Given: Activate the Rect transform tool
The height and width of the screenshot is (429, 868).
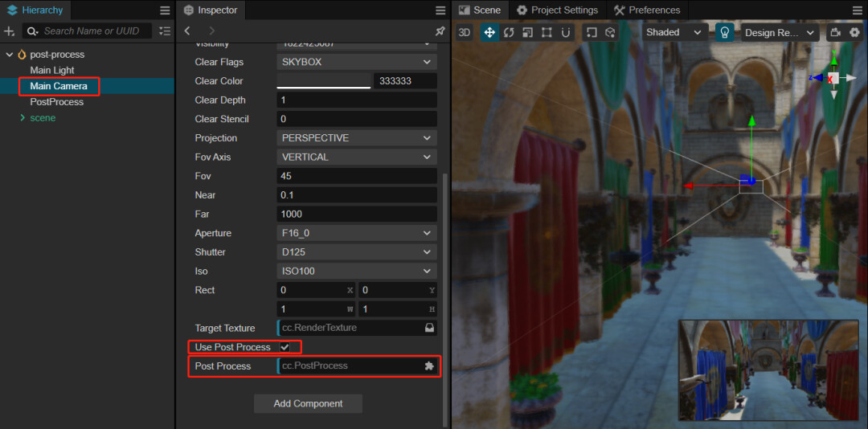Looking at the screenshot, I should [x=547, y=32].
